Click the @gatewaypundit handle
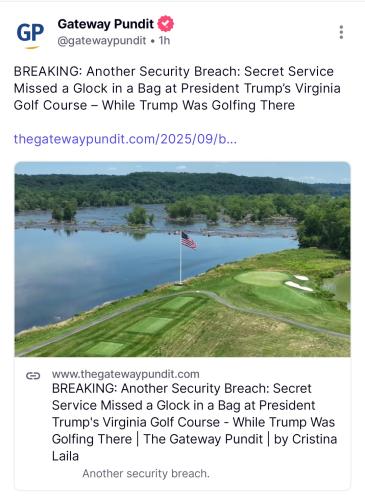Viewport: 365px width, 500px height. click(x=102, y=41)
